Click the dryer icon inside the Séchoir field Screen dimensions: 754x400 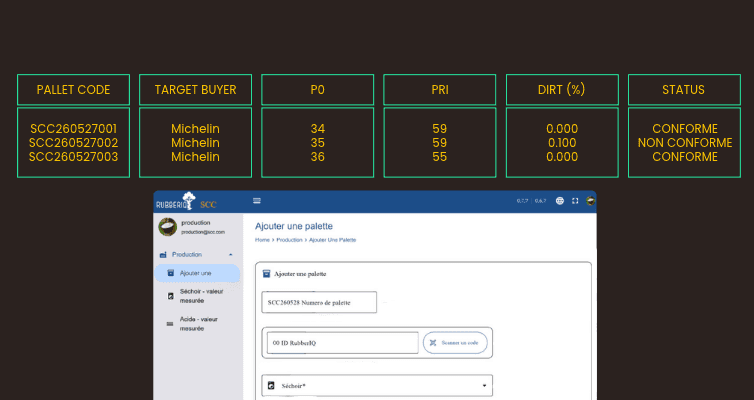tap(271, 386)
